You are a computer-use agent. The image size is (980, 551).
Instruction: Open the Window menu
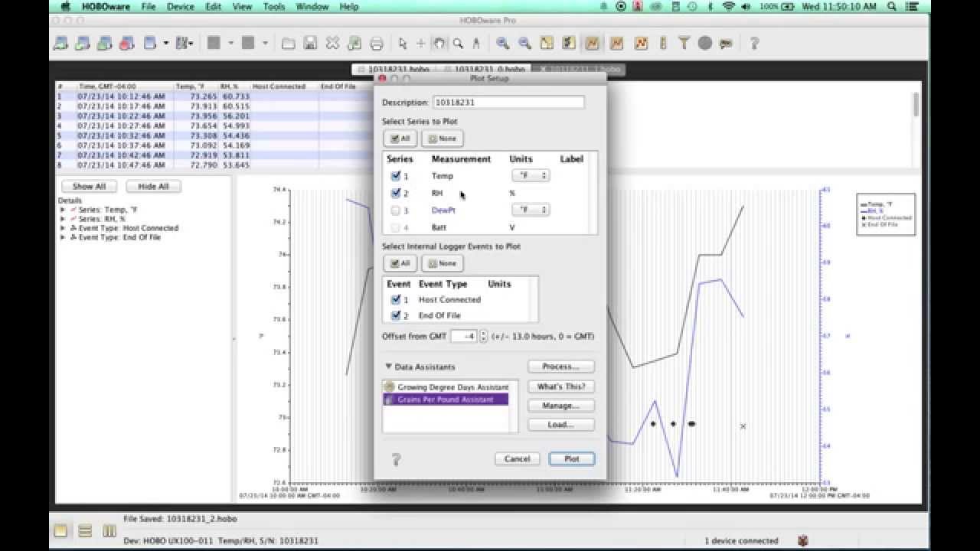pyautogui.click(x=312, y=6)
